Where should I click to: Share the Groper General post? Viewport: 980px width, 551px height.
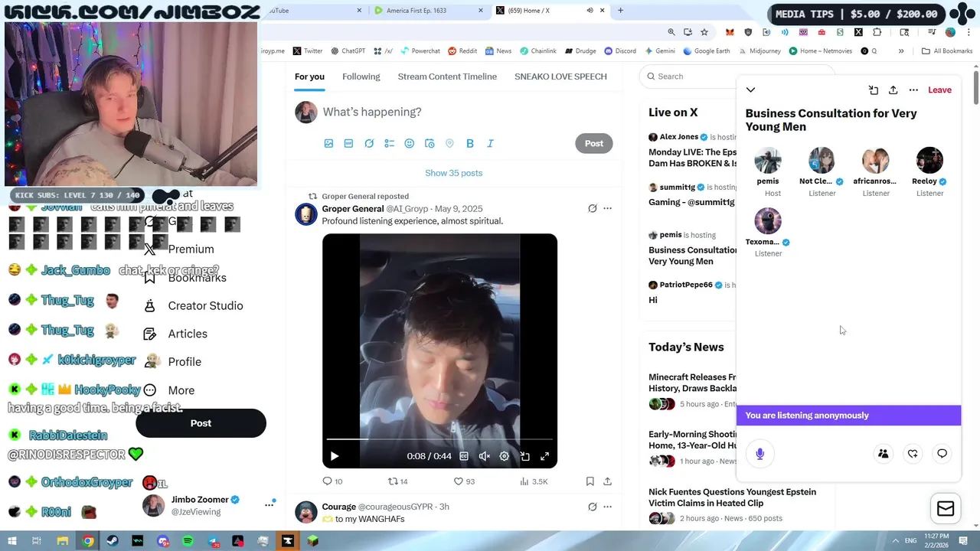point(607,481)
